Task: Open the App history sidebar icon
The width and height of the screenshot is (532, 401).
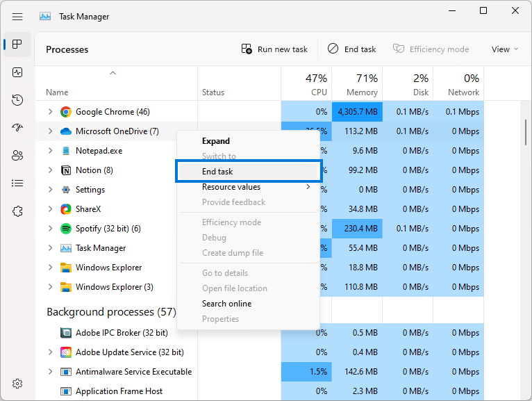Action: point(17,100)
